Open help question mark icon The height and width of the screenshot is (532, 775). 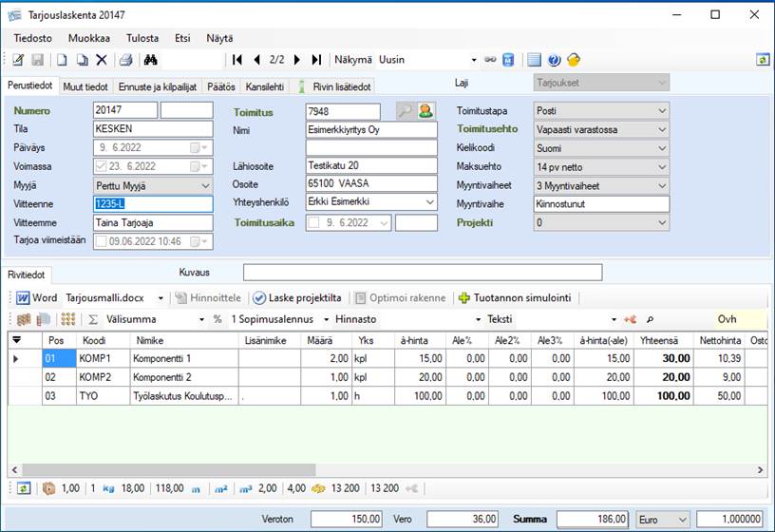click(x=554, y=60)
